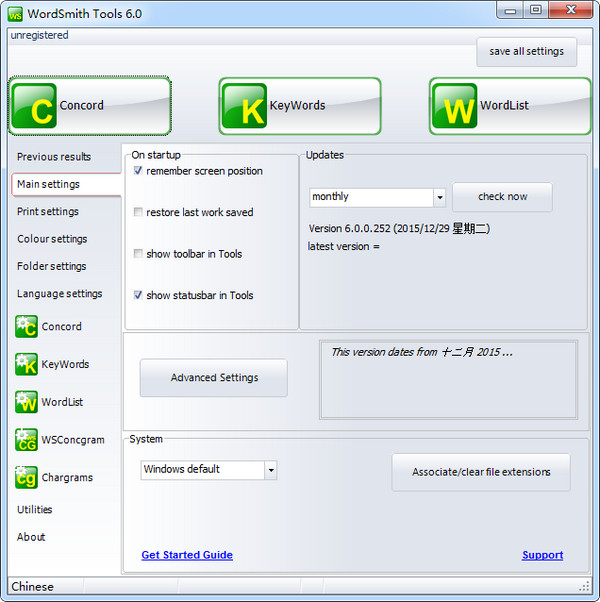
Task: Launch the large KeyWords tool button
Action: [x=300, y=106]
